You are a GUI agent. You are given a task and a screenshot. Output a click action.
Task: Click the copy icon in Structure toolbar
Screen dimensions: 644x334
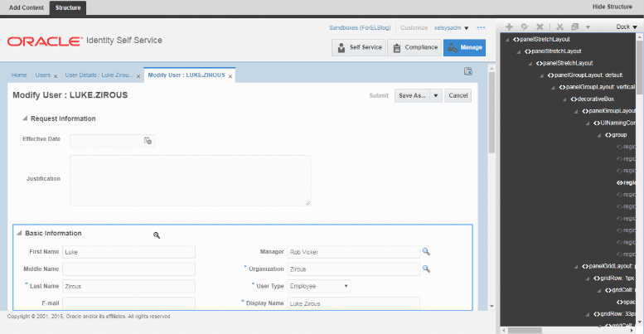(x=574, y=27)
